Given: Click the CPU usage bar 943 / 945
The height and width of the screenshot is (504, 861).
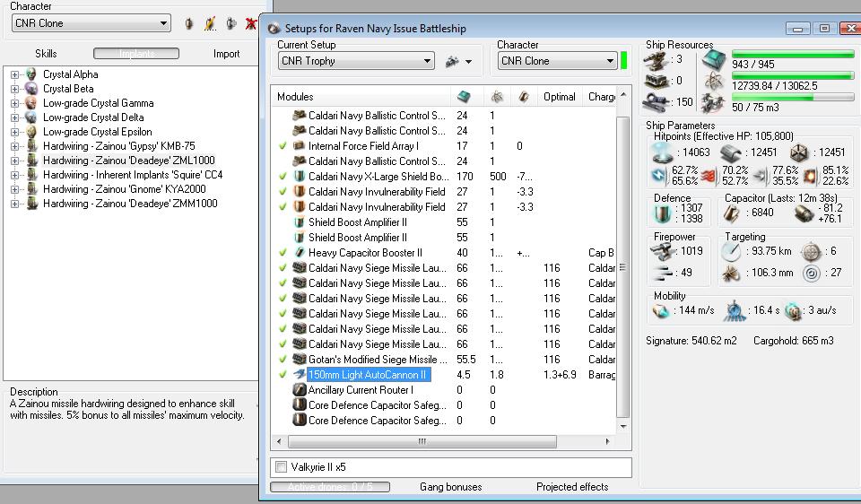Looking at the screenshot, I should tap(793, 54).
